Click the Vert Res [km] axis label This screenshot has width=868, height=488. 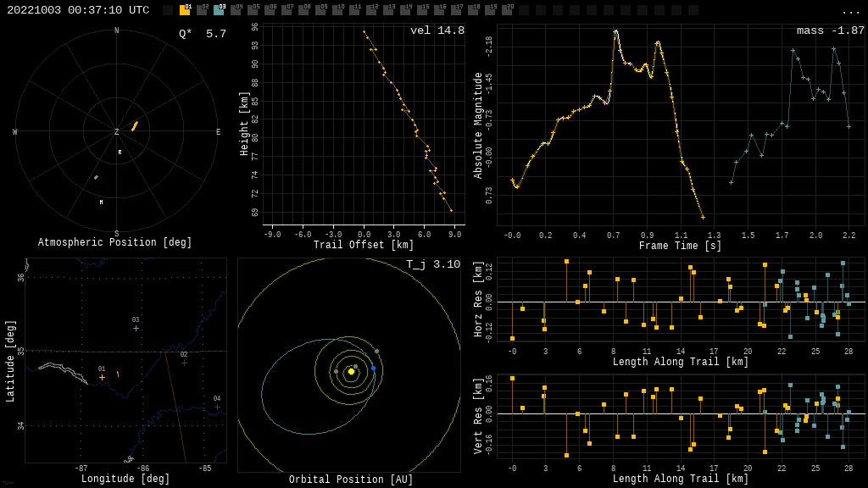pos(478,416)
